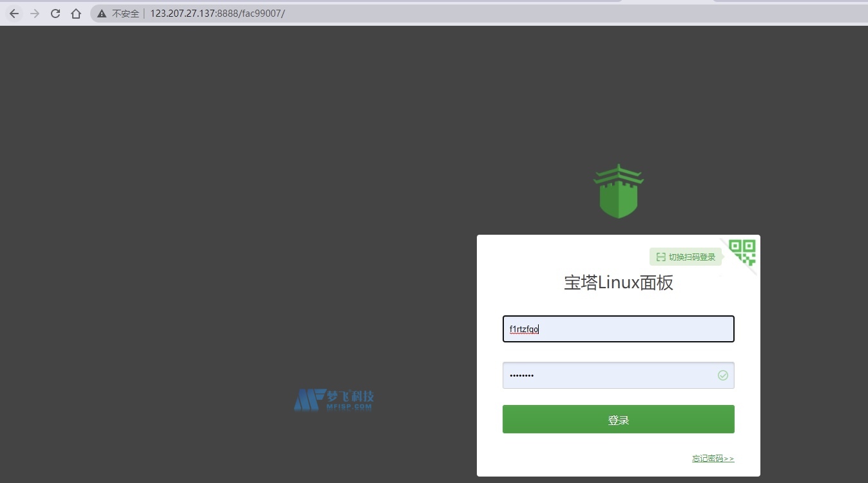Click the scan-code icon beside 切换扫码登录 text
The width and height of the screenshot is (868, 483).
661,257
